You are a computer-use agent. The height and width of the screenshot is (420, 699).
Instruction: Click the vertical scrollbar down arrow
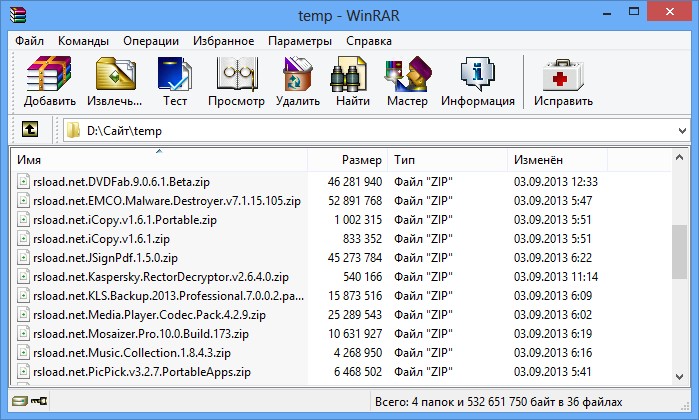click(x=679, y=377)
